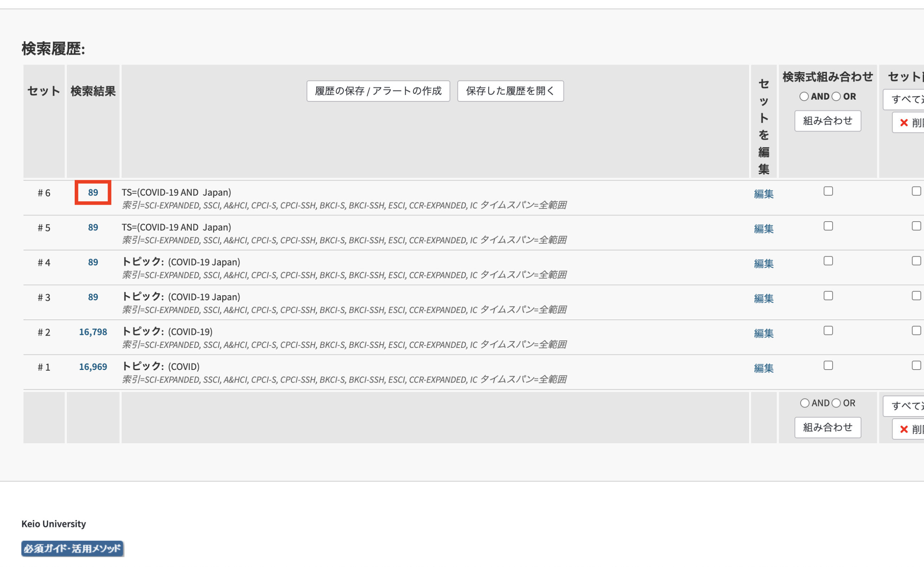Screen dimensions: 924x567
Task: Check delete-set checkbox for set #6
Action: point(916,191)
